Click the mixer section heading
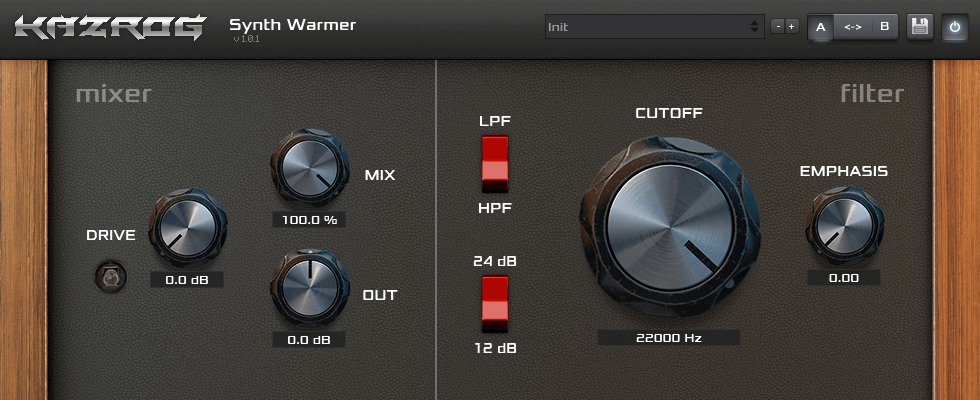This screenshot has width=980, height=400. 114,94
